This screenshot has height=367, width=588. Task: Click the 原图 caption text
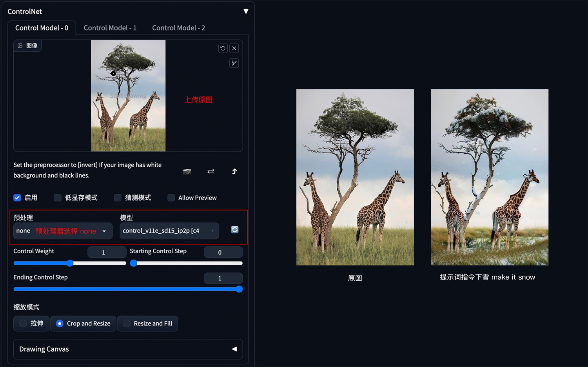(355, 278)
